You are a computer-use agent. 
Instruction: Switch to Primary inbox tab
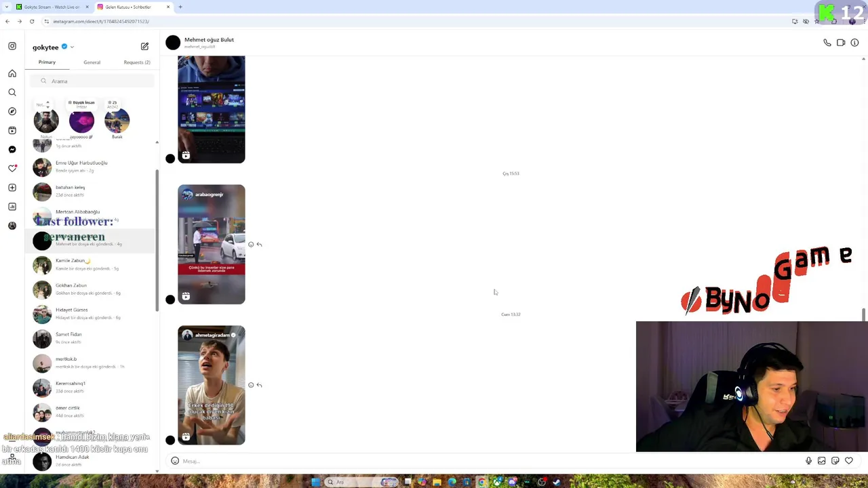click(47, 62)
